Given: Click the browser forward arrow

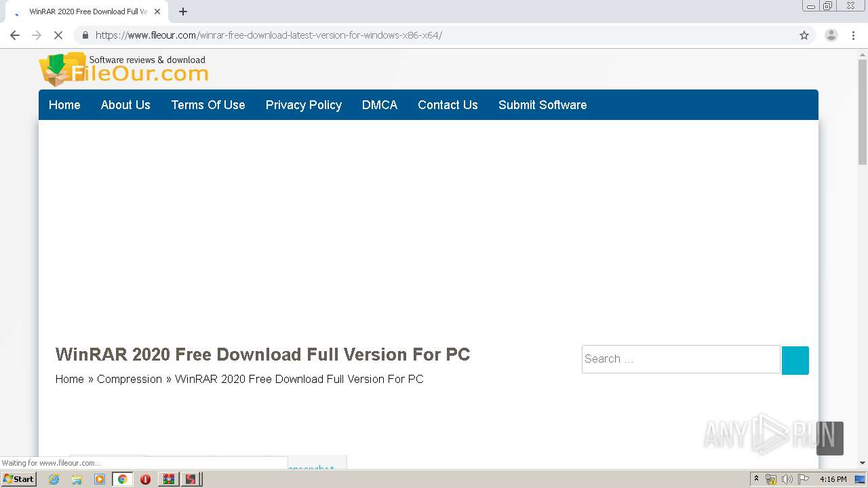Looking at the screenshot, I should pyautogui.click(x=37, y=35).
